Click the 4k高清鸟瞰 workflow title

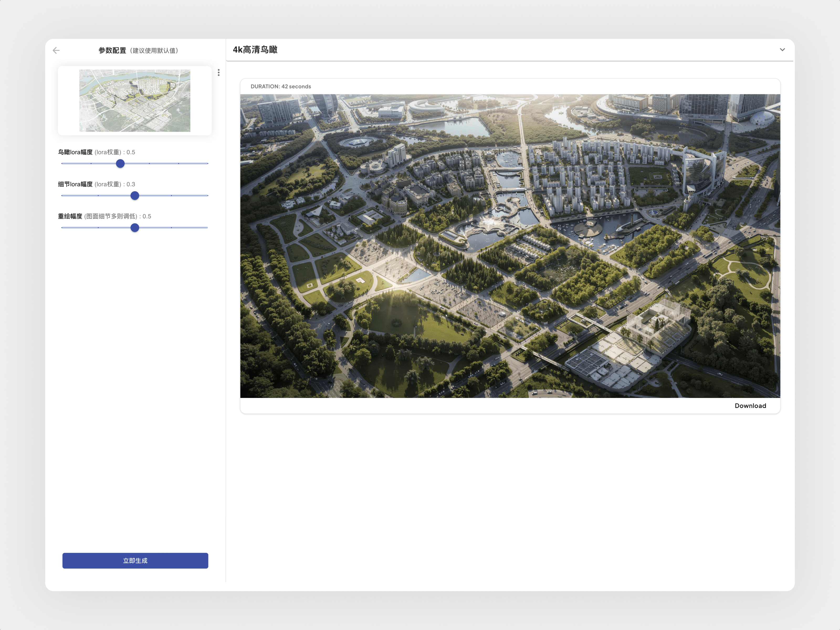click(x=255, y=50)
